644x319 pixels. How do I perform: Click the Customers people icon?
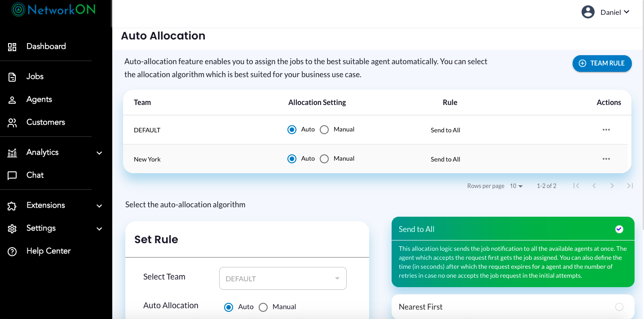click(12, 122)
